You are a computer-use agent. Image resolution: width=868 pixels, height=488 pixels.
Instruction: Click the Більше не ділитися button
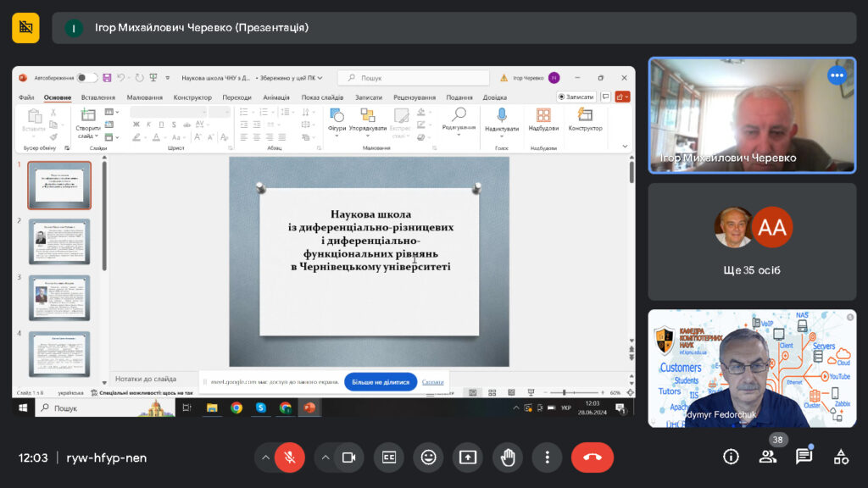pyautogui.click(x=381, y=382)
